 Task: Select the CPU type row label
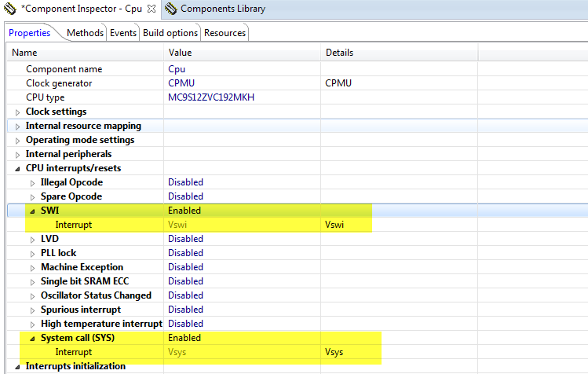click(x=45, y=97)
